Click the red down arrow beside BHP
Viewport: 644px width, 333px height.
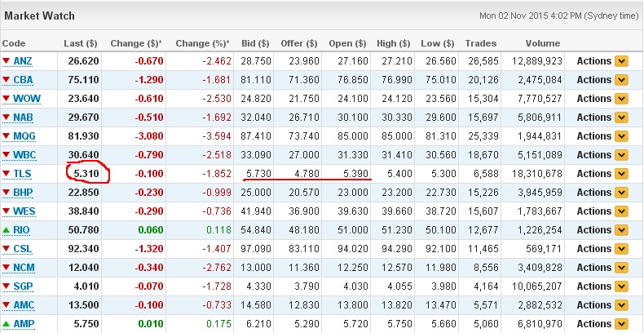7,193
